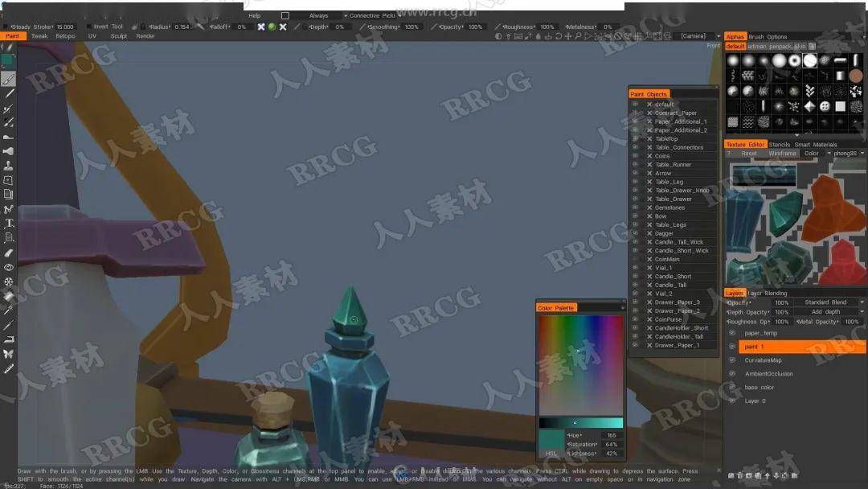
Task: Click the butterfly symmetry tool icon
Action: (x=9, y=354)
